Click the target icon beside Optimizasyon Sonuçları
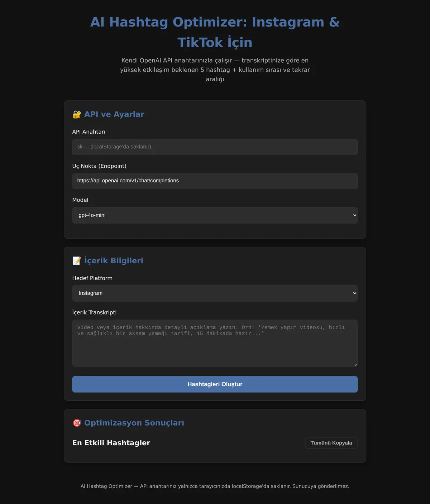 (77, 423)
